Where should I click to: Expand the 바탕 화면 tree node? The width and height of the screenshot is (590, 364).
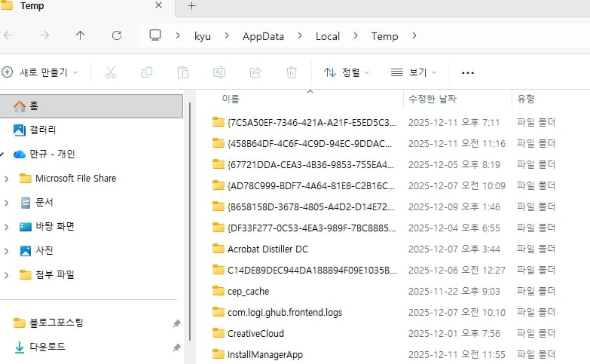click(7, 227)
